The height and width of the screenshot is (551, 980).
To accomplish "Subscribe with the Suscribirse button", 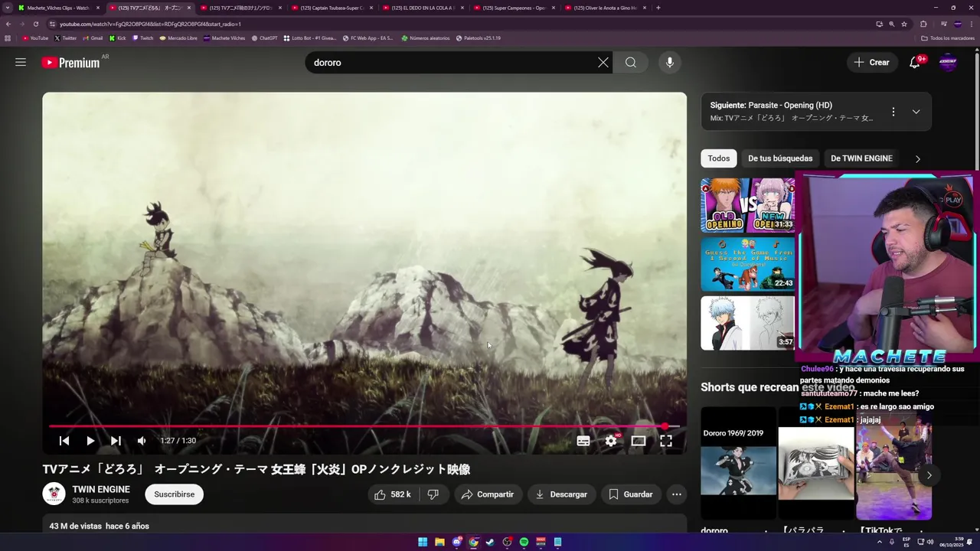I will pos(174,494).
